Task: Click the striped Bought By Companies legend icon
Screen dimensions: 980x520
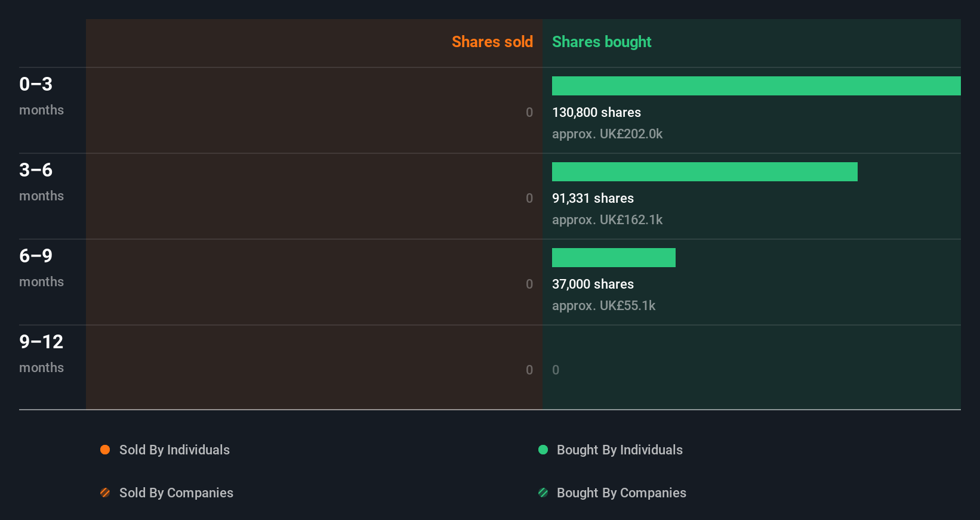Action: [x=543, y=493]
